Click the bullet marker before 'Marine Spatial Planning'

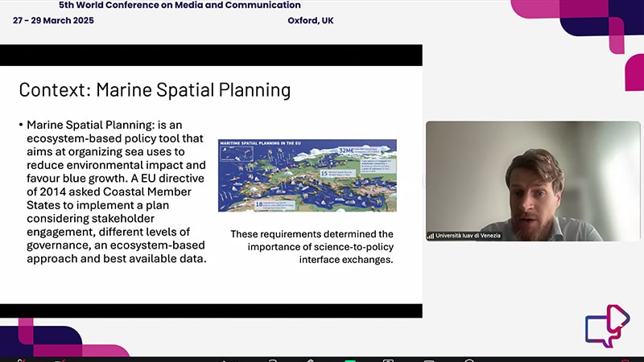click(21, 125)
